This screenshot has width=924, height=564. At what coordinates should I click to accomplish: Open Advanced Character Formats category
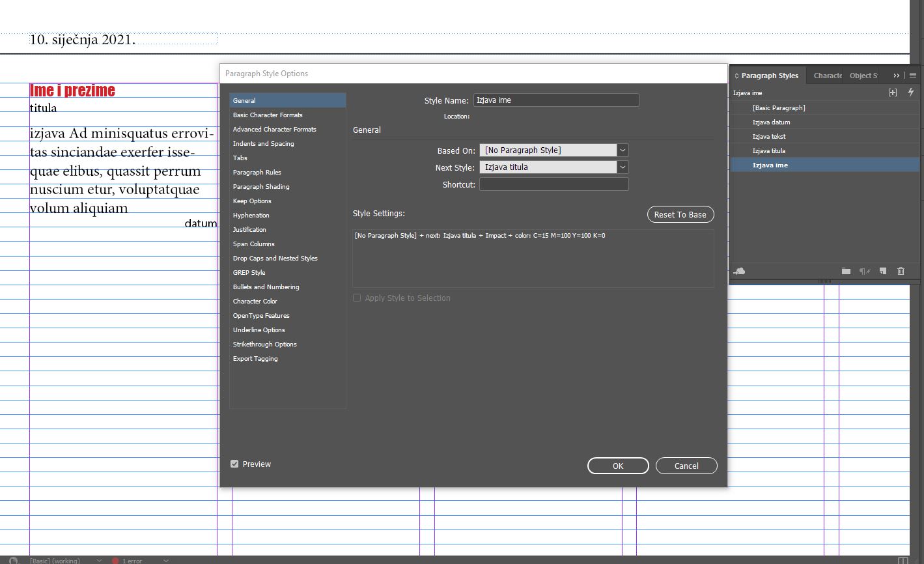(287, 129)
